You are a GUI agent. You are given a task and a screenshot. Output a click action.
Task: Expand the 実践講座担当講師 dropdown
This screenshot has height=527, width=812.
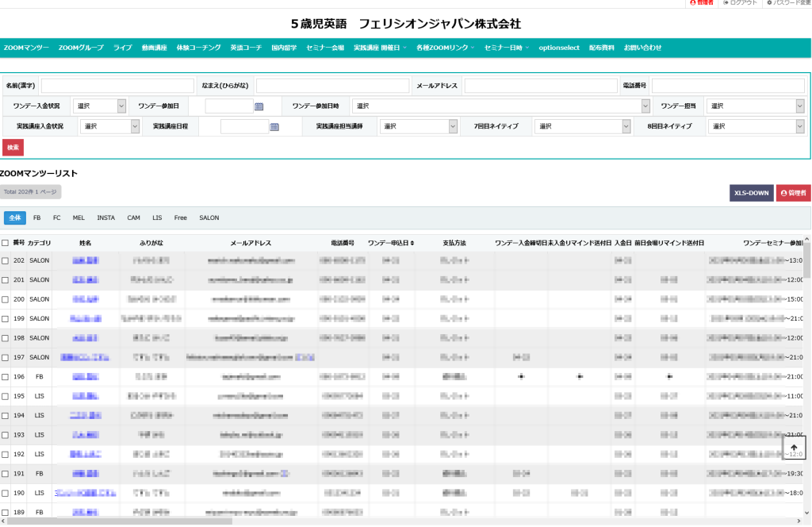point(419,126)
